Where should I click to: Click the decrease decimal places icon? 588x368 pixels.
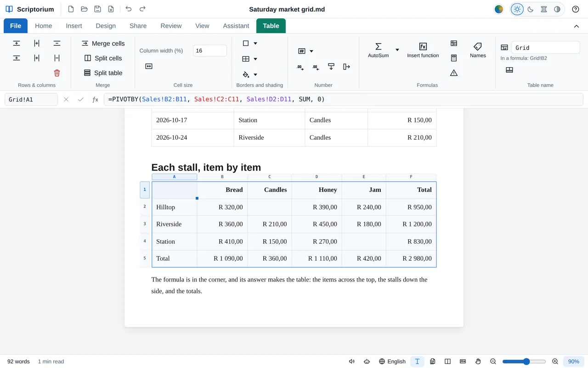point(316,67)
